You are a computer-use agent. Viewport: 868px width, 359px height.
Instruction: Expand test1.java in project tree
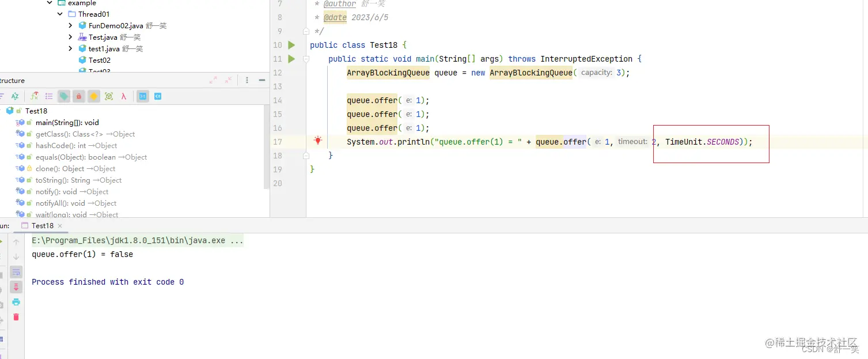point(70,48)
